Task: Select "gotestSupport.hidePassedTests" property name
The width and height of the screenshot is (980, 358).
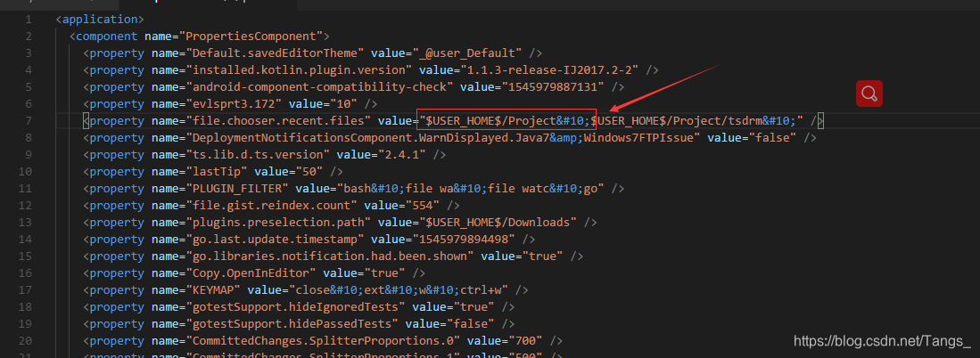Action: (x=292, y=322)
